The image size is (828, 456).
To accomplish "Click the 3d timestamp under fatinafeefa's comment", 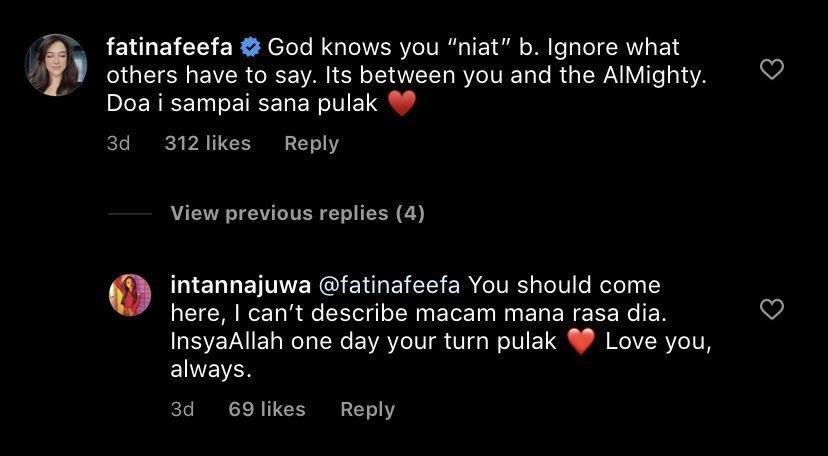I will [118, 143].
